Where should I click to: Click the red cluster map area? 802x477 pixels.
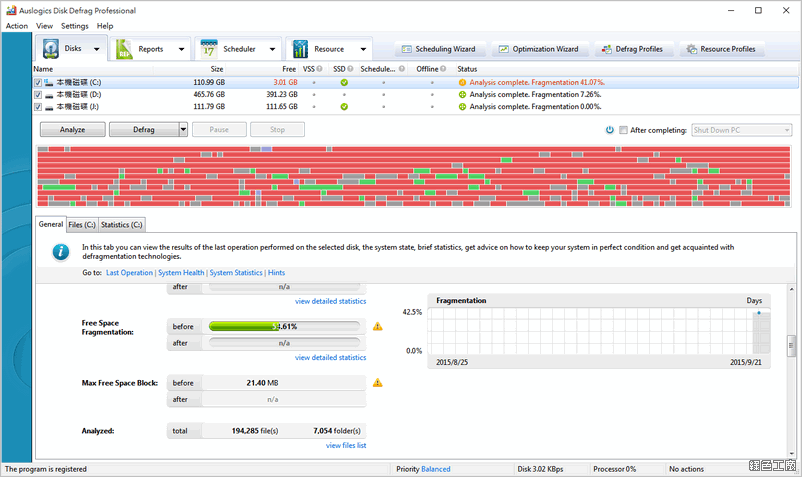(414, 176)
